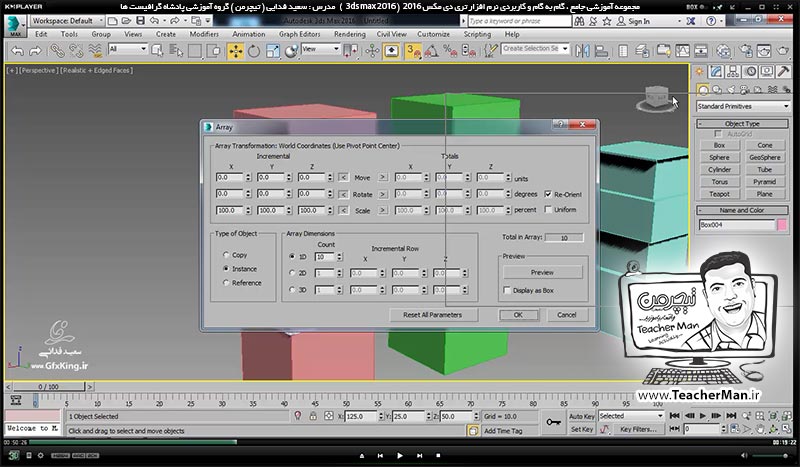800x467 pixels.
Task: Click the Redo arrow in main toolbar
Action: point(35,51)
